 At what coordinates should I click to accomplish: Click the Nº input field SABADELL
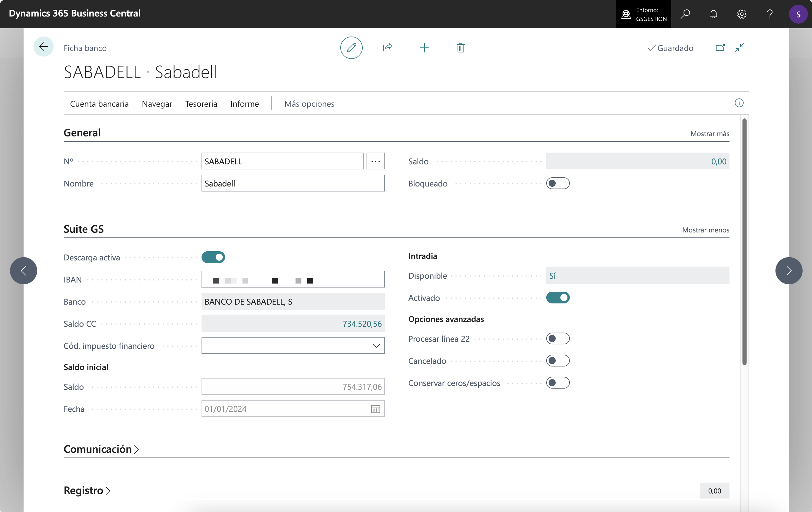pyautogui.click(x=282, y=161)
